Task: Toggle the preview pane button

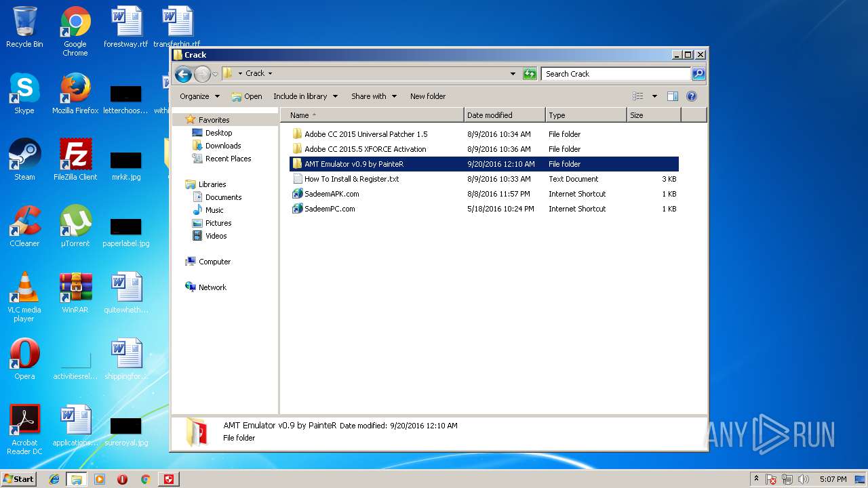Action: (673, 96)
